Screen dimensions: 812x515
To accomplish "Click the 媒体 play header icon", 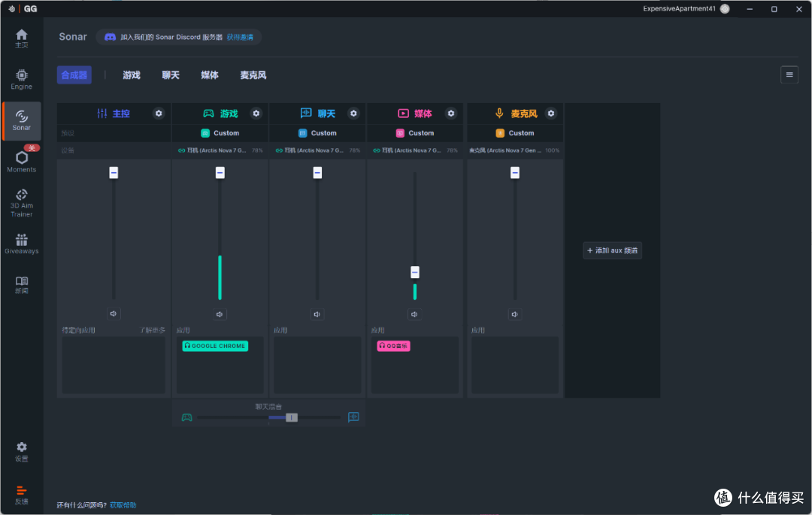I will [x=403, y=114].
